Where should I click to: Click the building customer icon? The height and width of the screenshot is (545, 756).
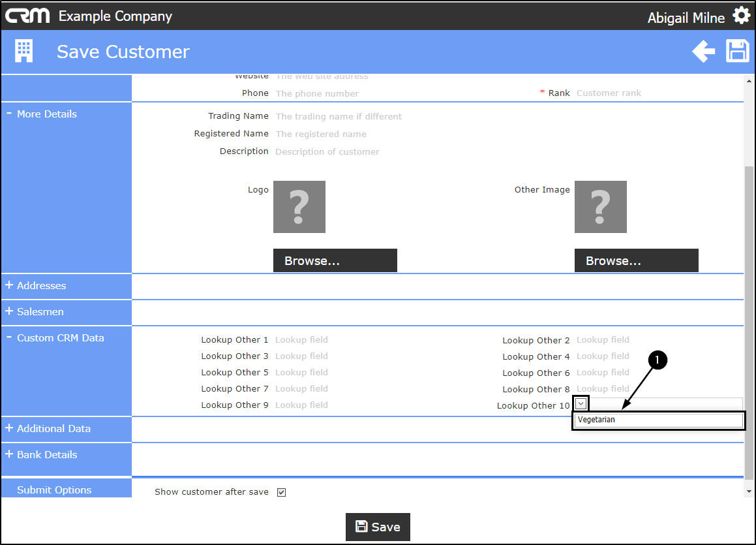tap(23, 51)
